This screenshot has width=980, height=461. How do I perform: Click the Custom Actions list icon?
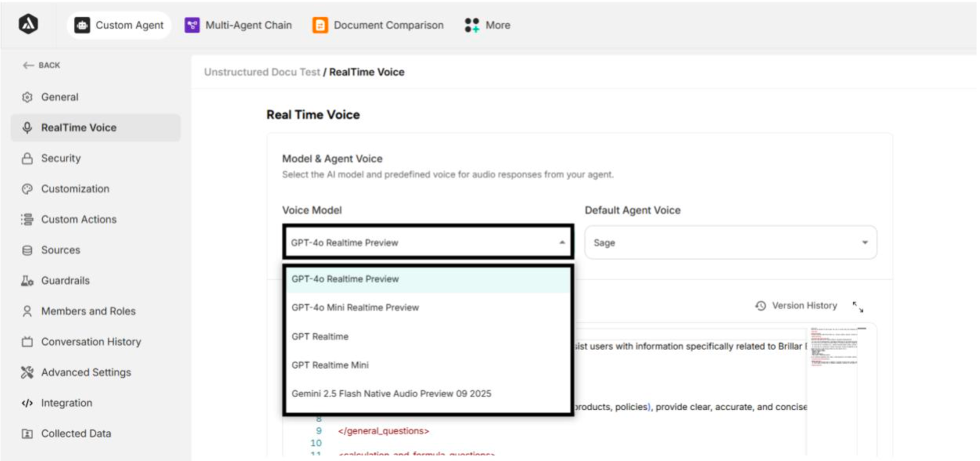[x=27, y=219]
